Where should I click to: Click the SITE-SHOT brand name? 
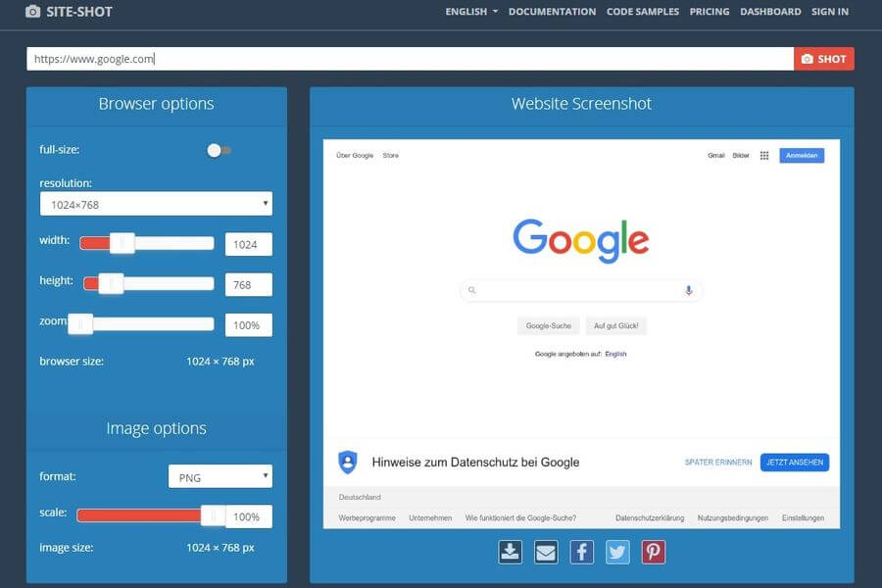(79, 11)
